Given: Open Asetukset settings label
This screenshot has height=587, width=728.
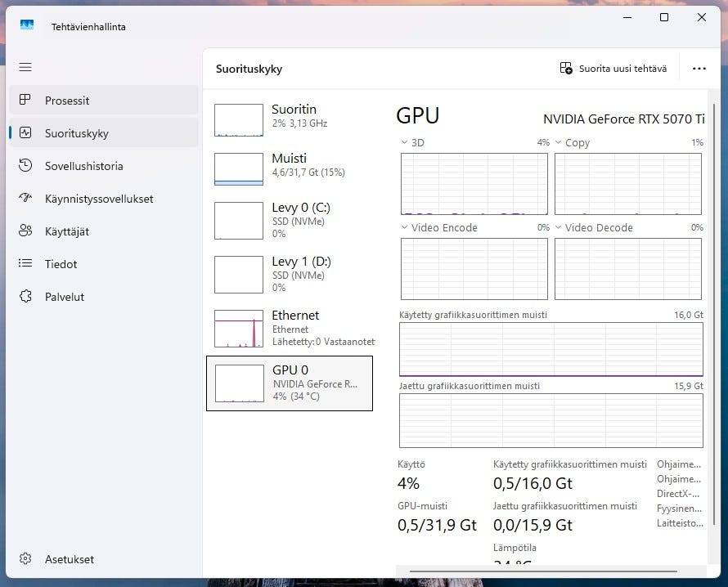Looking at the screenshot, I should click(70, 559).
